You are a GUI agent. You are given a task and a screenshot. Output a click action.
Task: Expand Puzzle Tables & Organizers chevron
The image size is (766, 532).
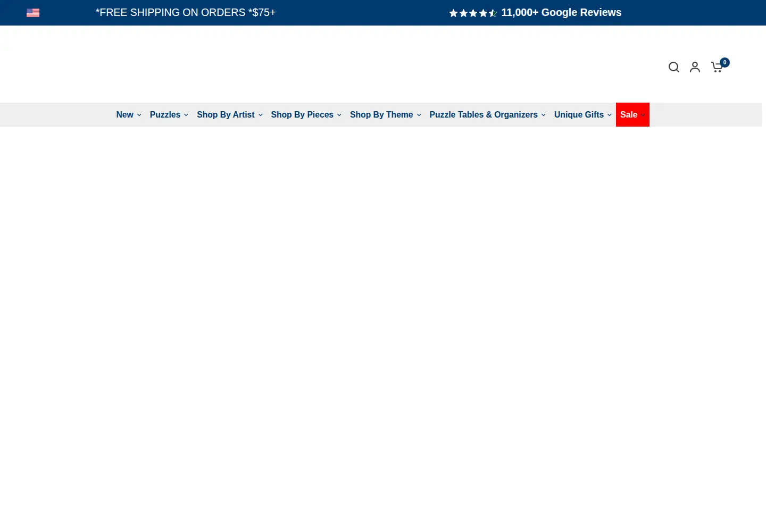click(x=544, y=115)
